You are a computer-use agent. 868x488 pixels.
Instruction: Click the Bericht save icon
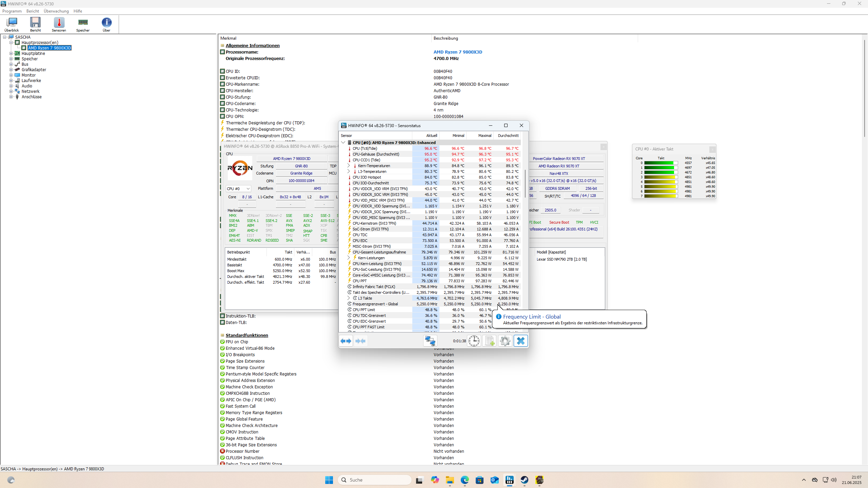(x=35, y=24)
